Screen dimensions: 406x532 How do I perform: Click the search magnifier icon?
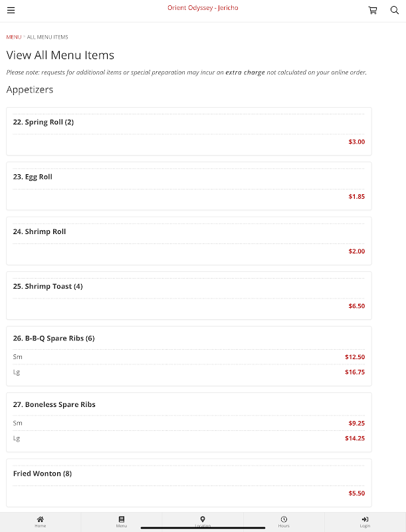394,10
